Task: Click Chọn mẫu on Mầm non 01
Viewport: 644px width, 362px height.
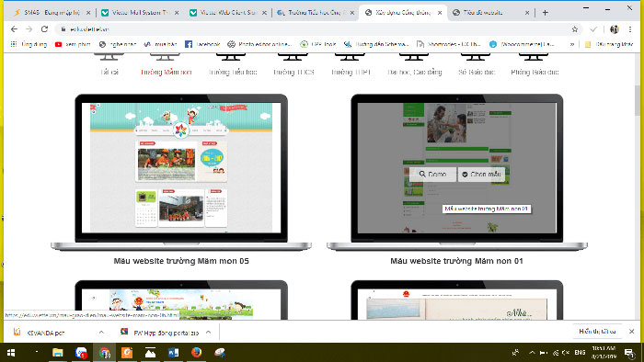Action: (x=481, y=175)
